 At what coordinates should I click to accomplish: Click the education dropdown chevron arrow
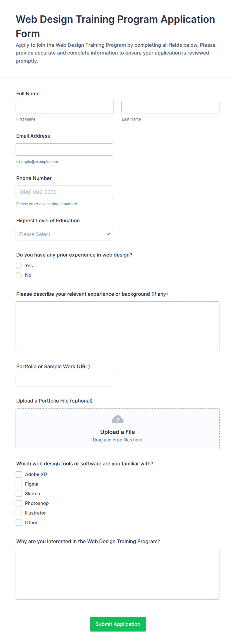click(x=108, y=234)
